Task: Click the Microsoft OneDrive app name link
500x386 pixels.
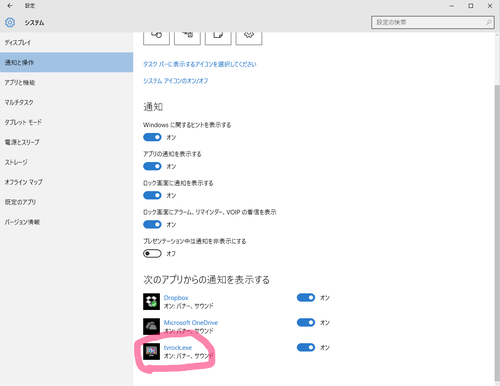Action: tap(191, 323)
